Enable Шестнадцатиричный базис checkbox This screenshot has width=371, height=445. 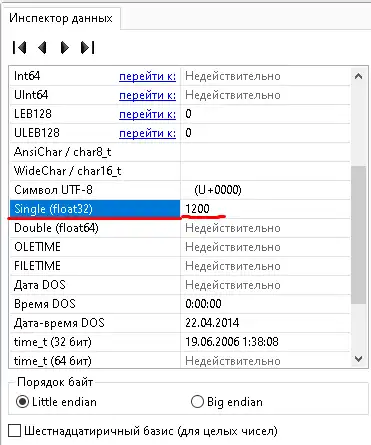click(15, 431)
